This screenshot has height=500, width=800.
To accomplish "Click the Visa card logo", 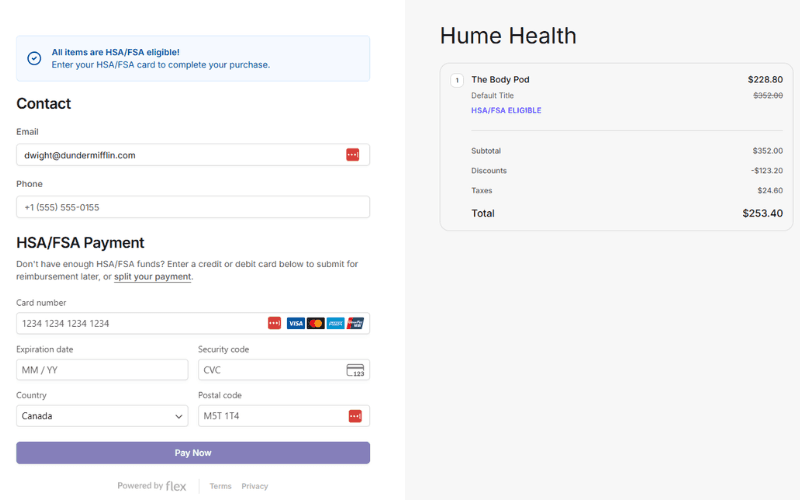I will coord(295,323).
